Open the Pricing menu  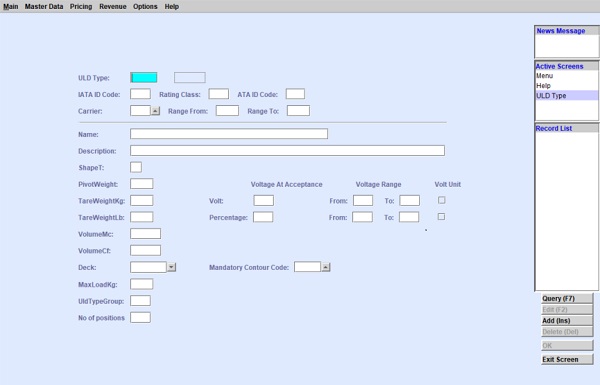tap(81, 7)
